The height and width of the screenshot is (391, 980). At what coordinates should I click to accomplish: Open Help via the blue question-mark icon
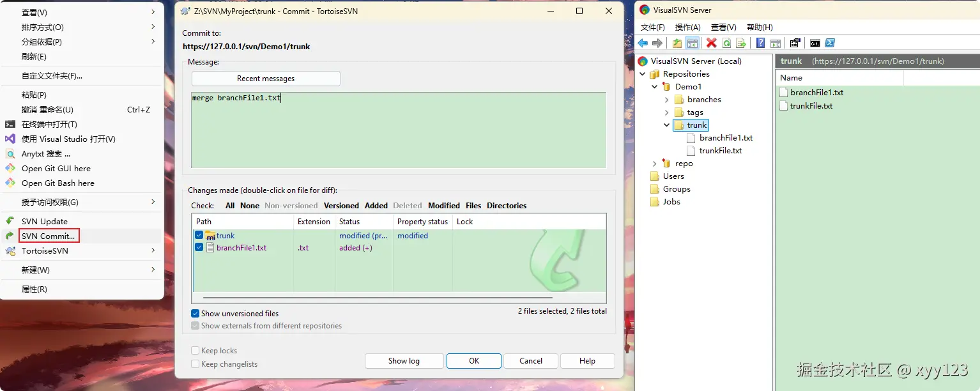761,43
